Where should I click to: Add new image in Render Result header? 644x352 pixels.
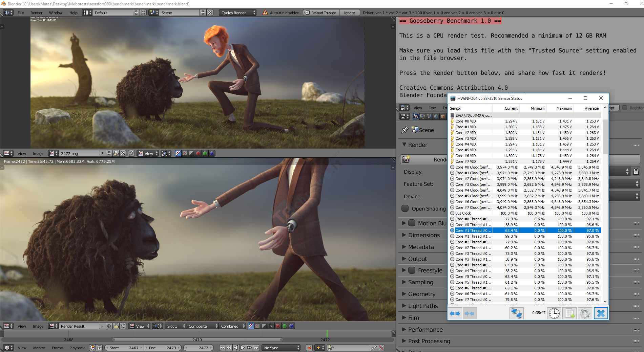109,326
